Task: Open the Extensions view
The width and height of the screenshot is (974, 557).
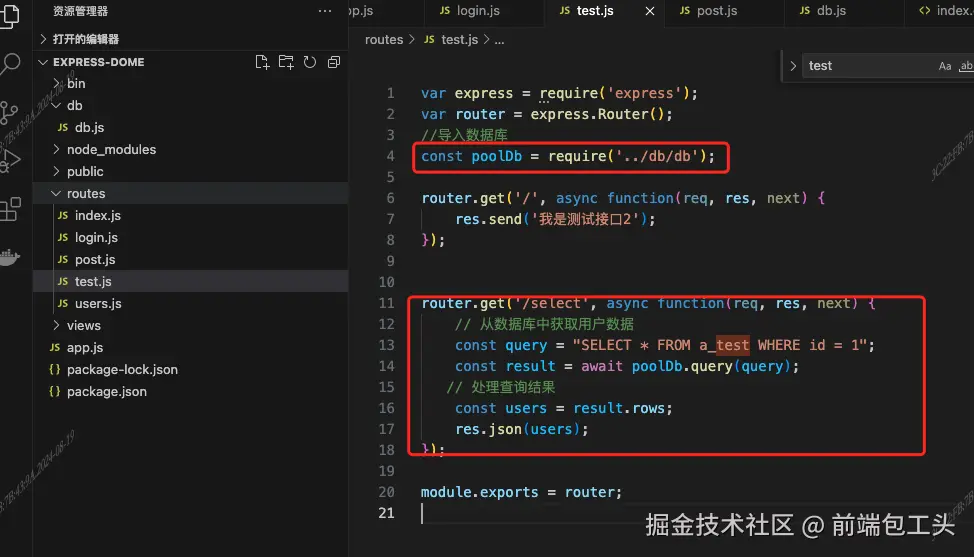Action: [11, 209]
